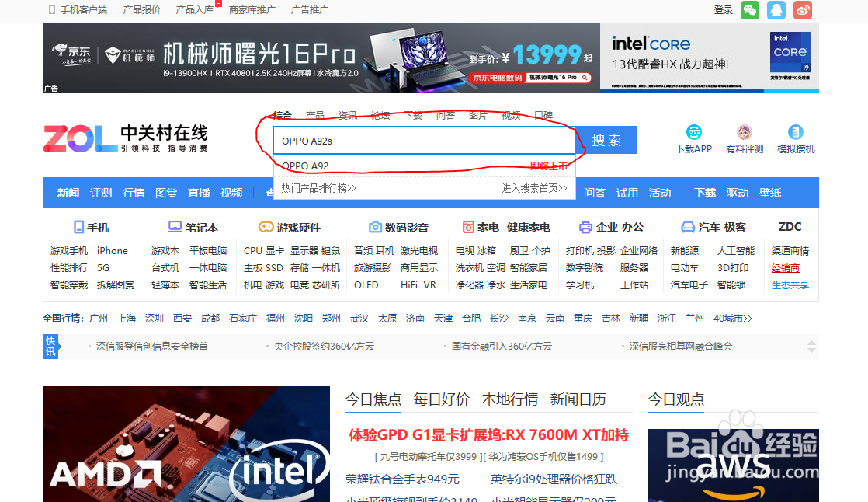This screenshot has height=502, width=868.
Task: Click the phone icon beside 手机客户端
Action: pyautogui.click(x=52, y=9)
